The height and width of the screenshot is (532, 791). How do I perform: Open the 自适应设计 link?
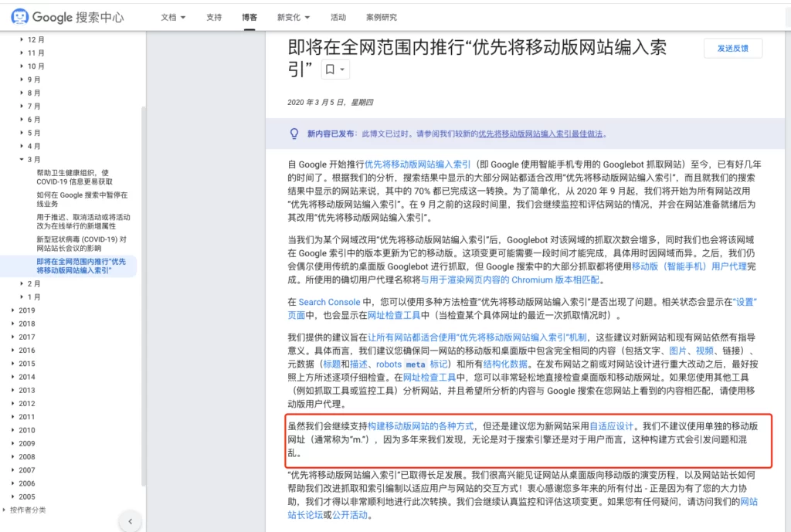(x=611, y=426)
